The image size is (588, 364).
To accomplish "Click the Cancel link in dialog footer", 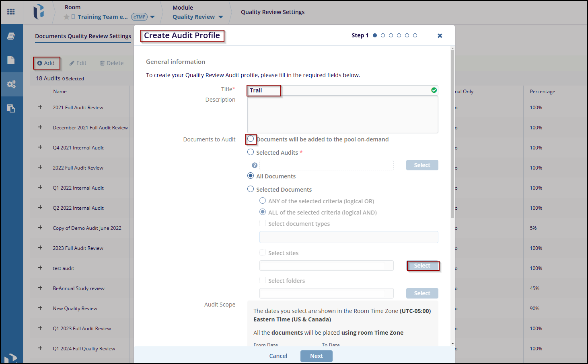I will (278, 356).
